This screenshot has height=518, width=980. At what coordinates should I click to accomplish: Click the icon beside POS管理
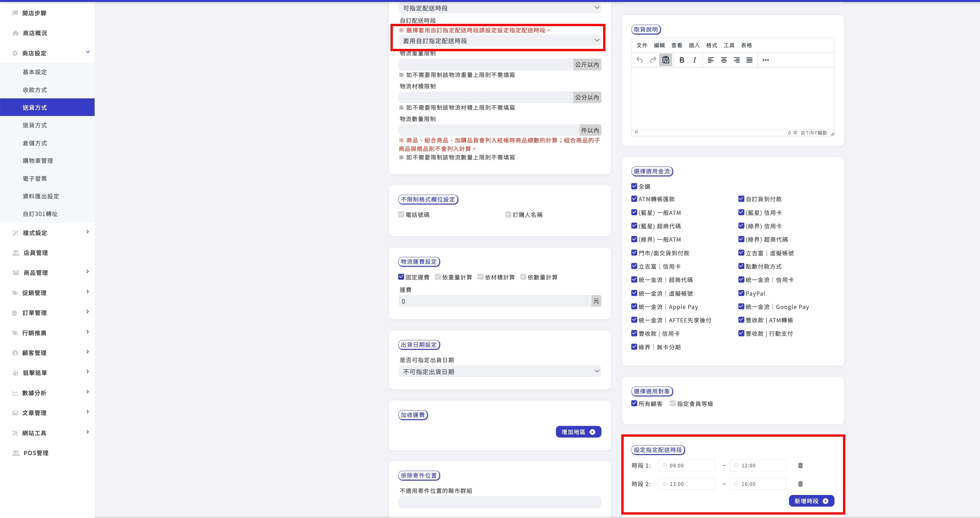16,453
